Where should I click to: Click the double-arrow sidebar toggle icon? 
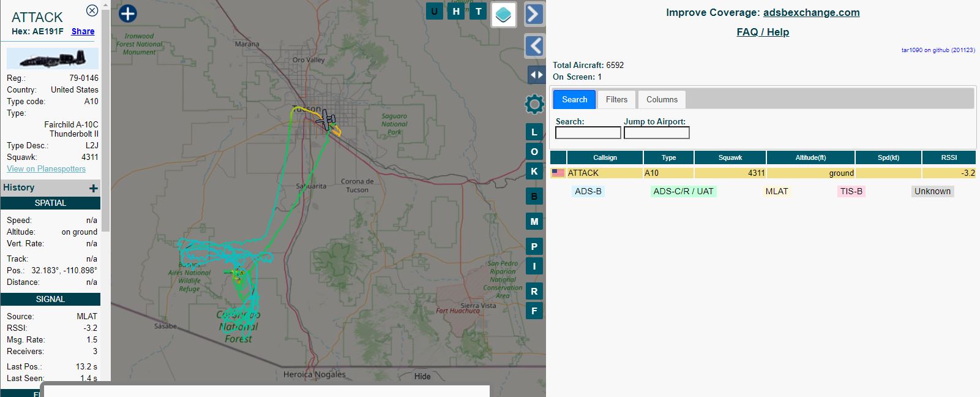[x=536, y=75]
